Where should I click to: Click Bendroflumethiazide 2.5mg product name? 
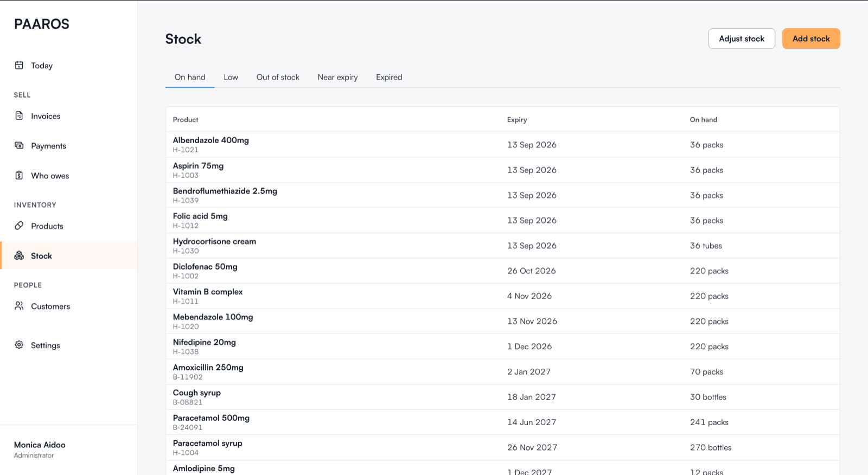[x=225, y=191]
